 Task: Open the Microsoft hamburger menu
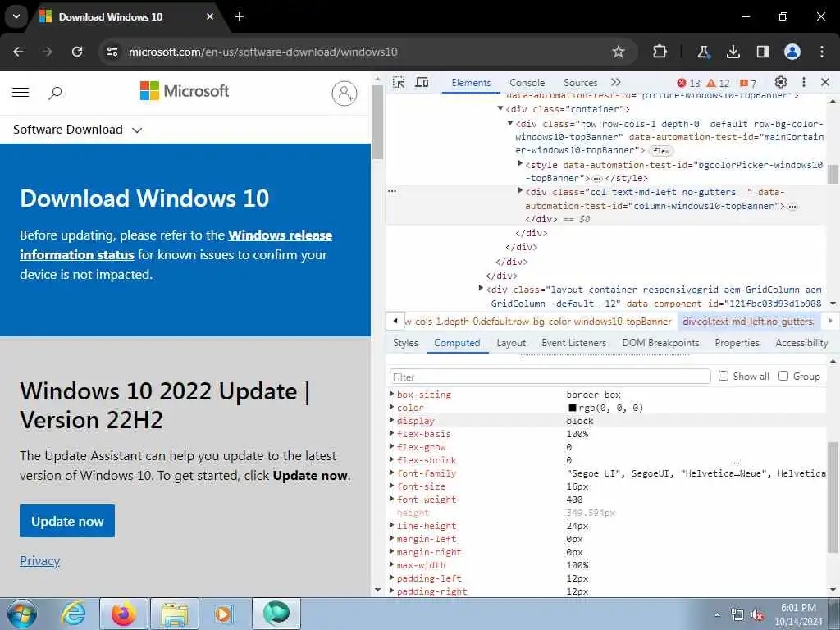21,92
